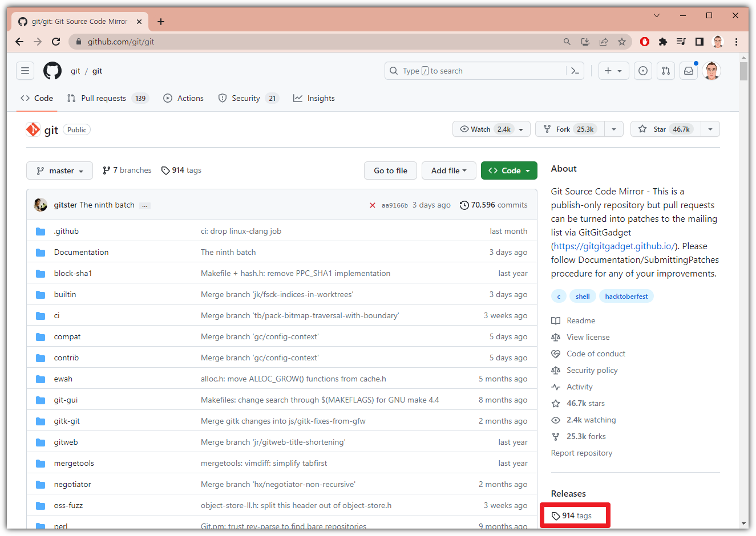Open the user profile avatar menu
The height and width of the screenshot is (536, 756).
(711, 71)
